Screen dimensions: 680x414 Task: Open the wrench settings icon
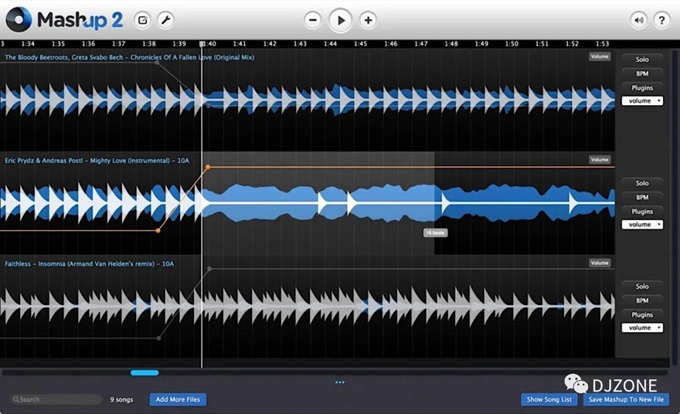click(166, 20)
